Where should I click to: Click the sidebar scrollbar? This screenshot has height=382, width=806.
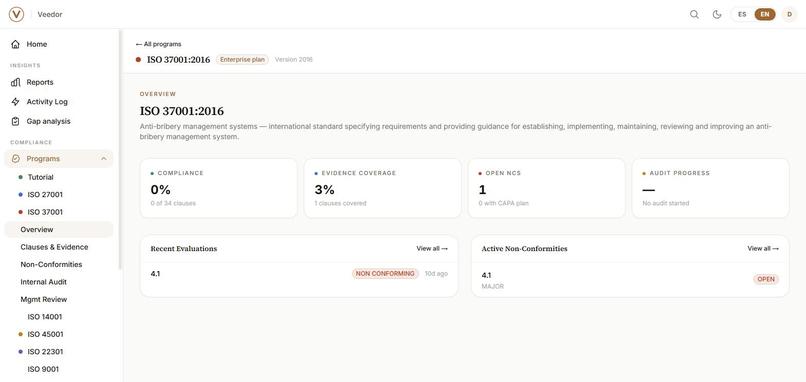[120, 149]
